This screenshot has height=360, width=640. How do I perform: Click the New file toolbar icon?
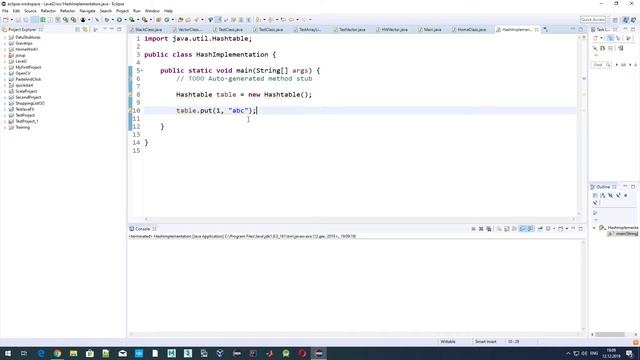click(x=5, y=20)
